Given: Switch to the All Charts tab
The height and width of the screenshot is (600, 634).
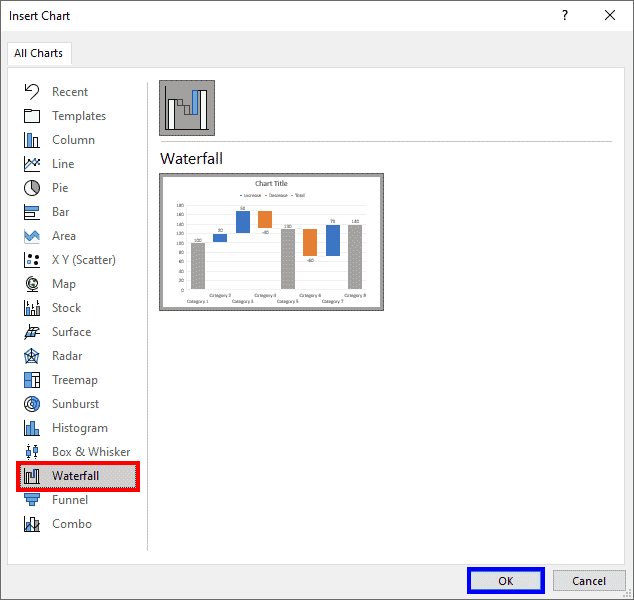Looking at the screenshot, I should pos(39,53).
